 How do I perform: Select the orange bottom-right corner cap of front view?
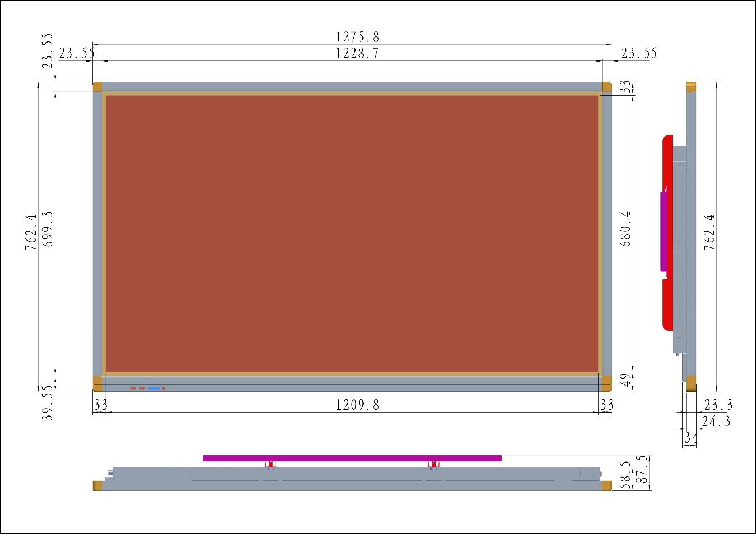click(607, 383)
